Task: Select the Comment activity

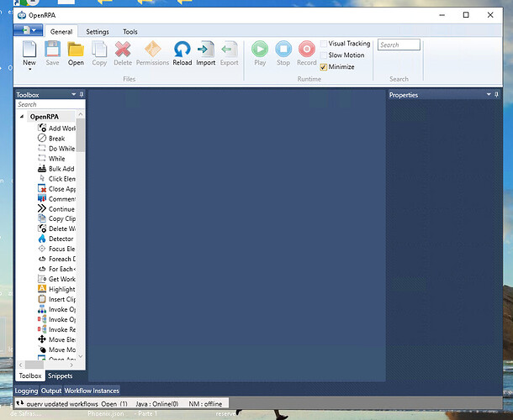Action: (56, 199)
